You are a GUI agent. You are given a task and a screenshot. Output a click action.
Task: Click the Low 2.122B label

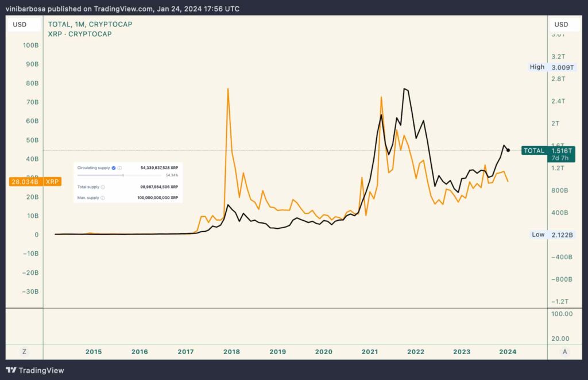pyautogui.click(x=552, y=235)
